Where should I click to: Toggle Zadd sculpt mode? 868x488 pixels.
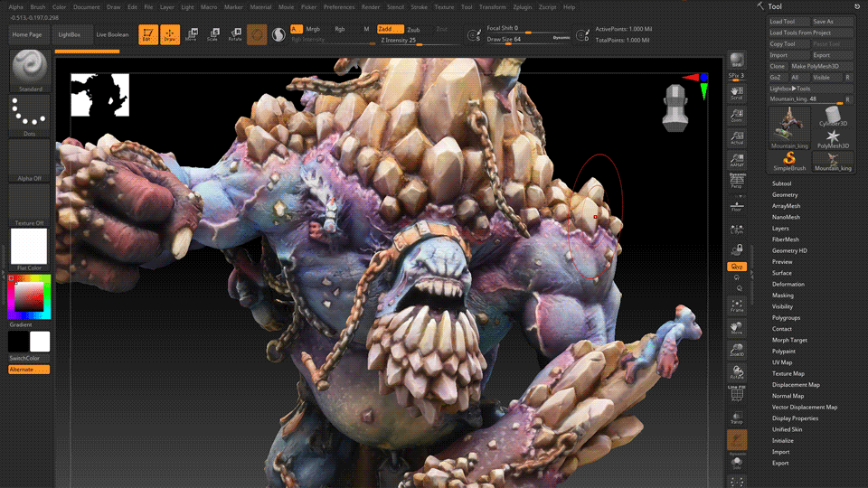(389, 29)
